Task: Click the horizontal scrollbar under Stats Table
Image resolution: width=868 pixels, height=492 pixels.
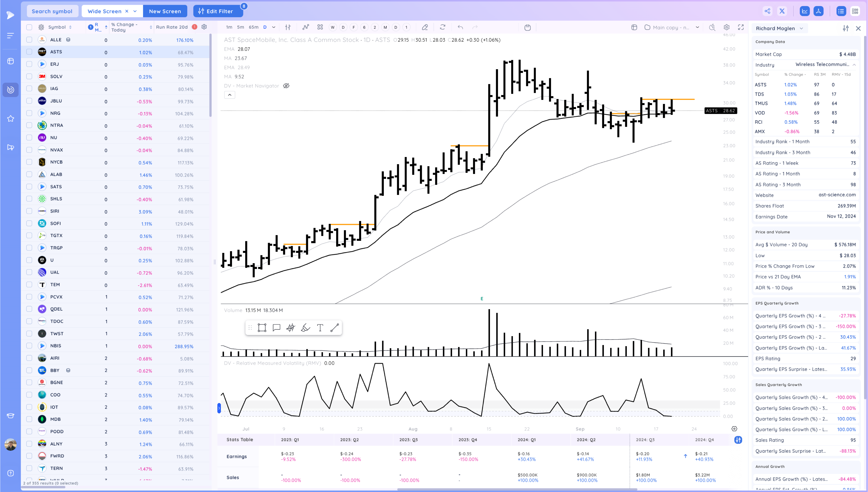Action: 517,489
